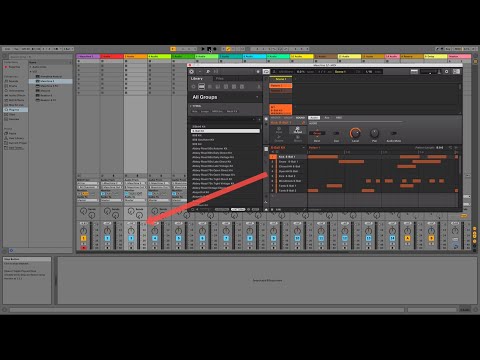
Task: Open Output page icon in Maschine sound
Action: click(298, 130)
